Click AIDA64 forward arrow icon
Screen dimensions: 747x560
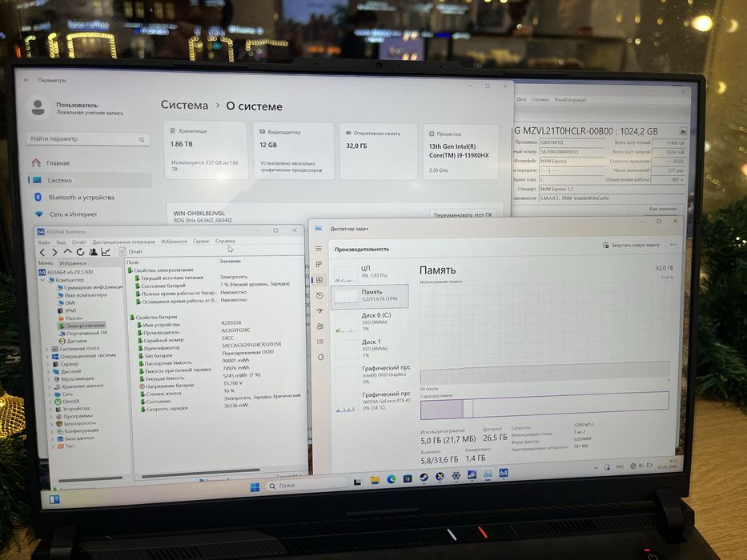tap(54, 252)
